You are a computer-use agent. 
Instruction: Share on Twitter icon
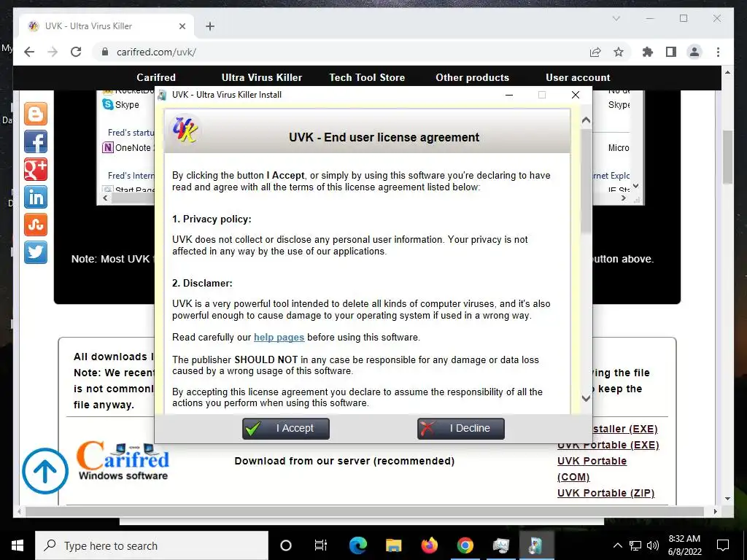coord(36,252)
